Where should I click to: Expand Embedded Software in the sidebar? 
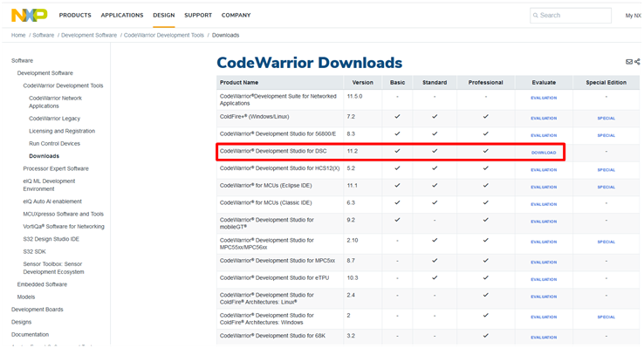pyautogui.click(x=42, y=284)
